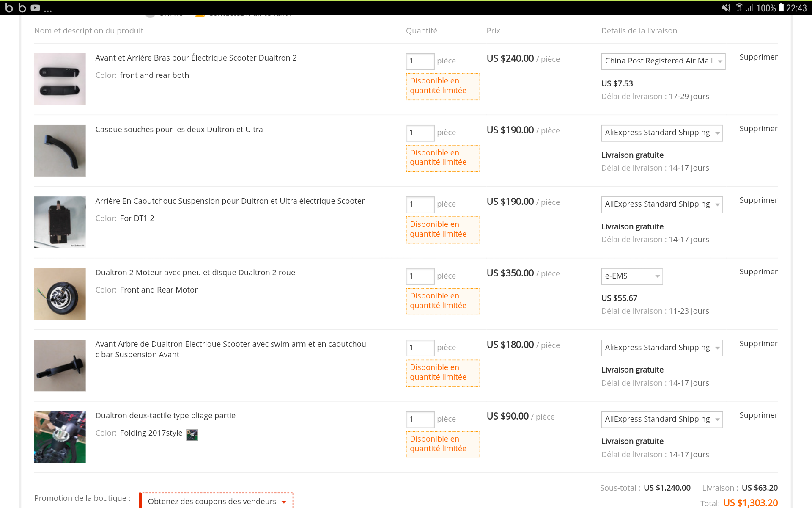Select shipping cost US $7.53
The height and width of the screenshot is (508, 812).
617,84
